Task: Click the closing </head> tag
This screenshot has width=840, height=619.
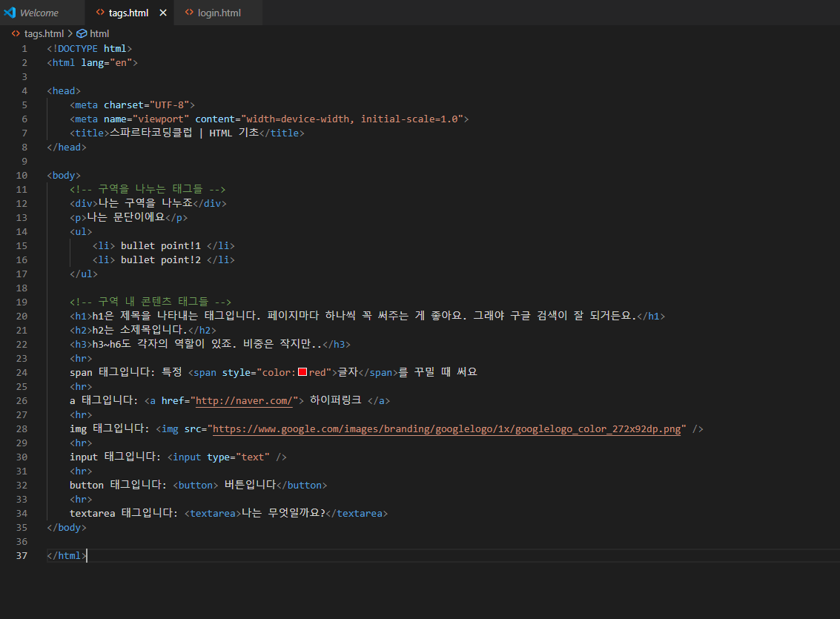Action: 67,148
